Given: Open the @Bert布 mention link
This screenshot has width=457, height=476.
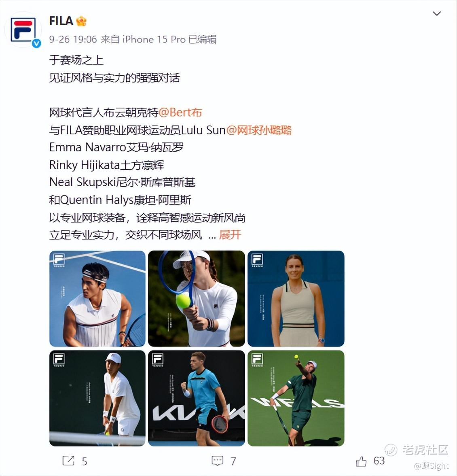Looking at the screenshot, I should 180,113.
